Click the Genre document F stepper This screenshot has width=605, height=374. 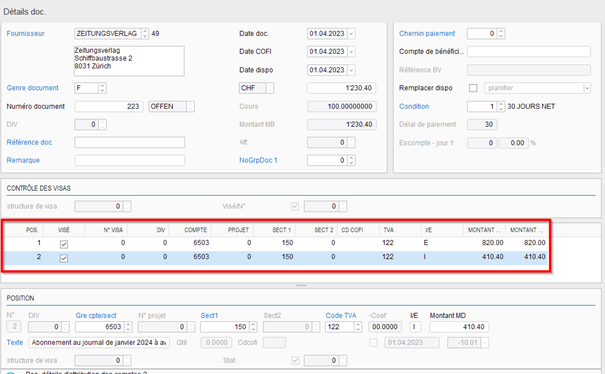(102, 88)
